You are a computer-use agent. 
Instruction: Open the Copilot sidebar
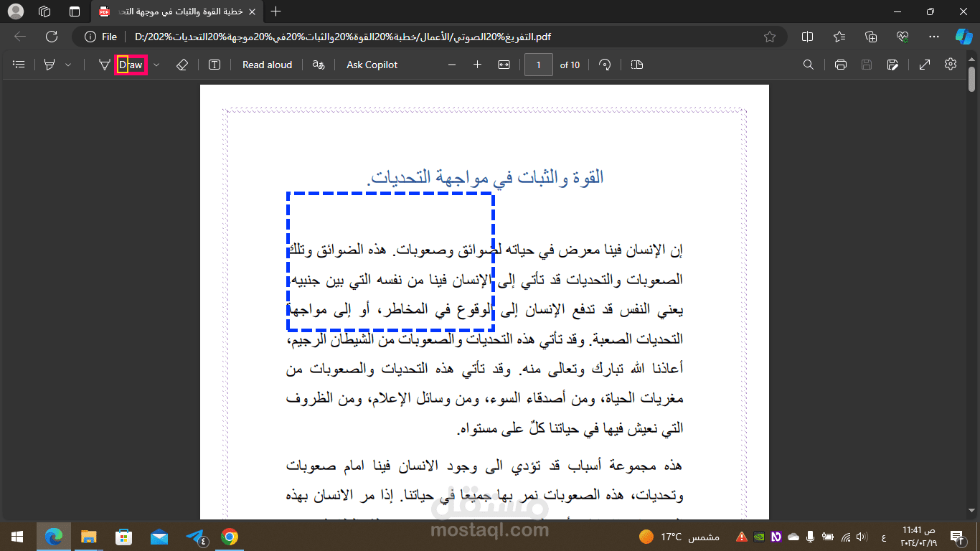(963, 37)
